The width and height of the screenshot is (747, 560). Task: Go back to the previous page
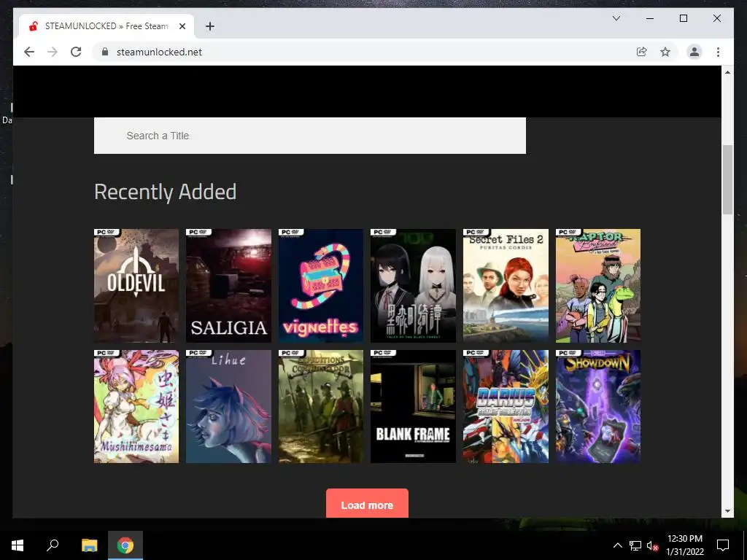coord(29,52)
